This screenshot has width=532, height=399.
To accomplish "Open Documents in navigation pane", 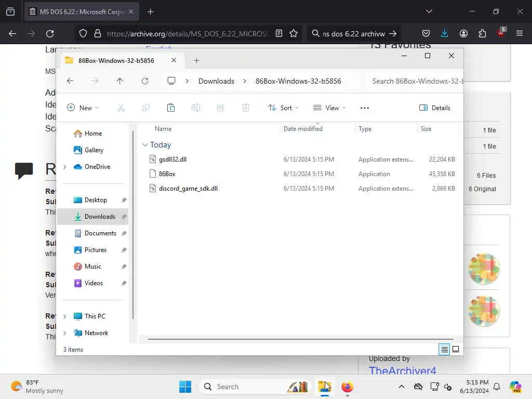I will pos(100,233).
